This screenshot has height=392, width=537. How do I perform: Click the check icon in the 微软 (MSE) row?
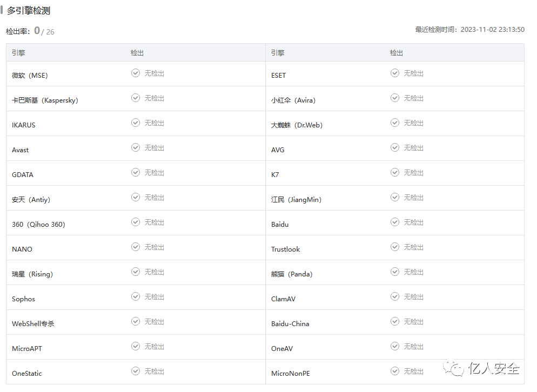pyautogui.click(x=136, y=73)
